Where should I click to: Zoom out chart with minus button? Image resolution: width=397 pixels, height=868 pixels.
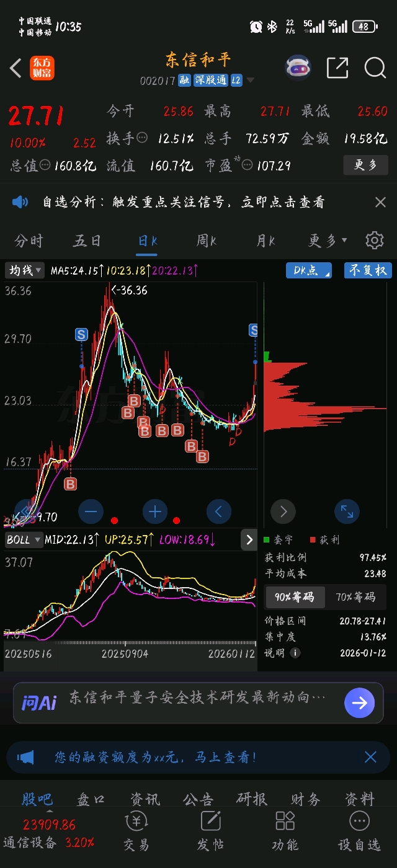(91, 511)
